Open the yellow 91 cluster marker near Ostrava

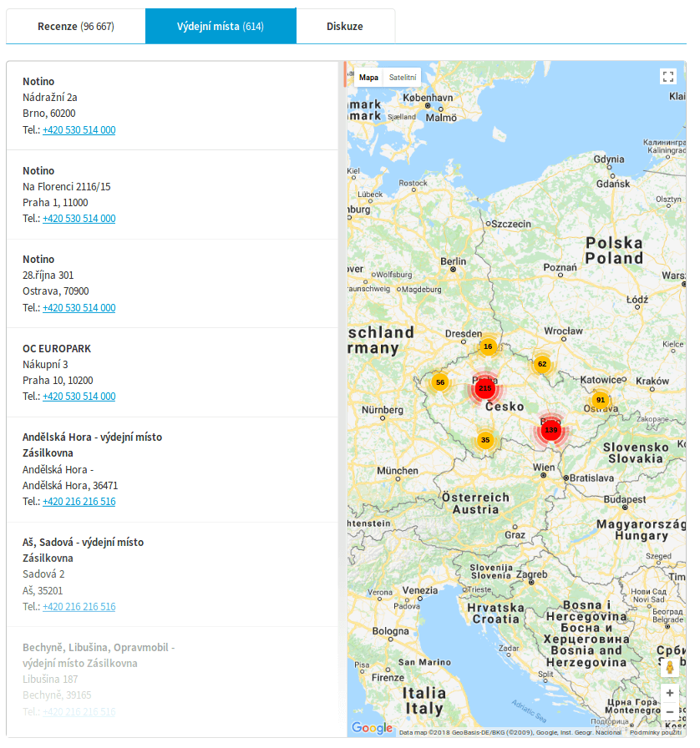point(601,400)
